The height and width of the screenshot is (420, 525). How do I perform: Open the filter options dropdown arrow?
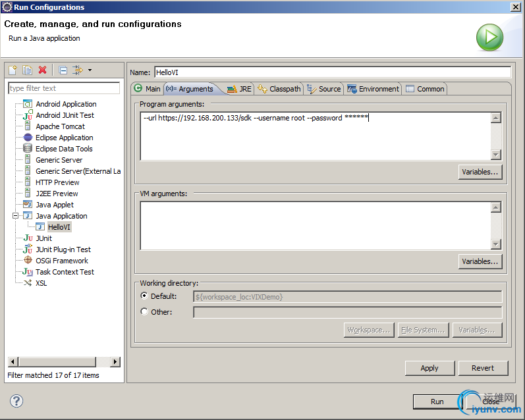coord(90,70)
